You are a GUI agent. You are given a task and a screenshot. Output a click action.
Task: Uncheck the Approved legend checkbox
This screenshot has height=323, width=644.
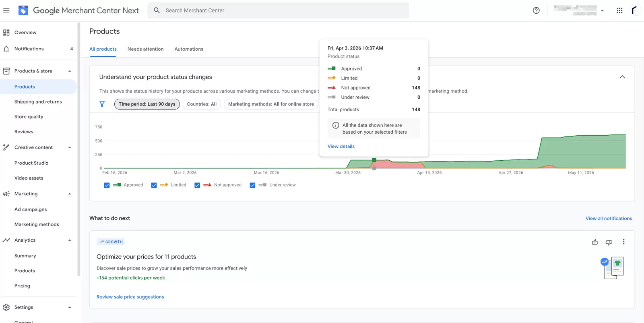click(107, 185)
